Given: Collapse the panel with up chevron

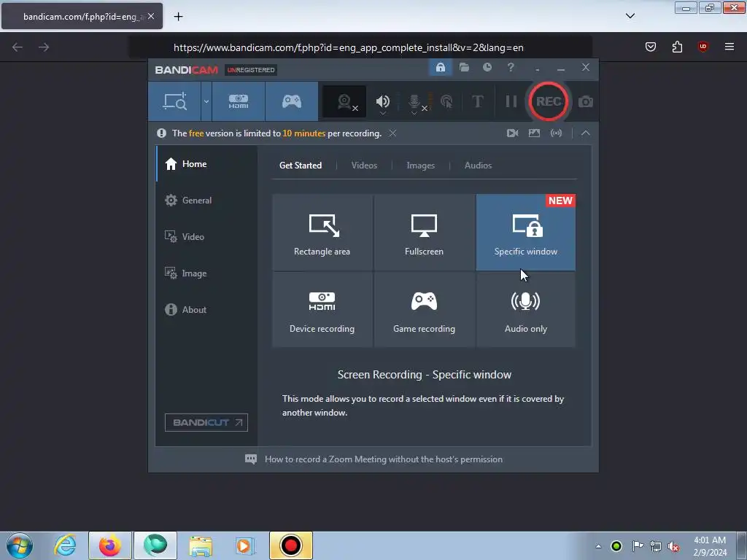Looking at the screenshot, I should point(586,133).
